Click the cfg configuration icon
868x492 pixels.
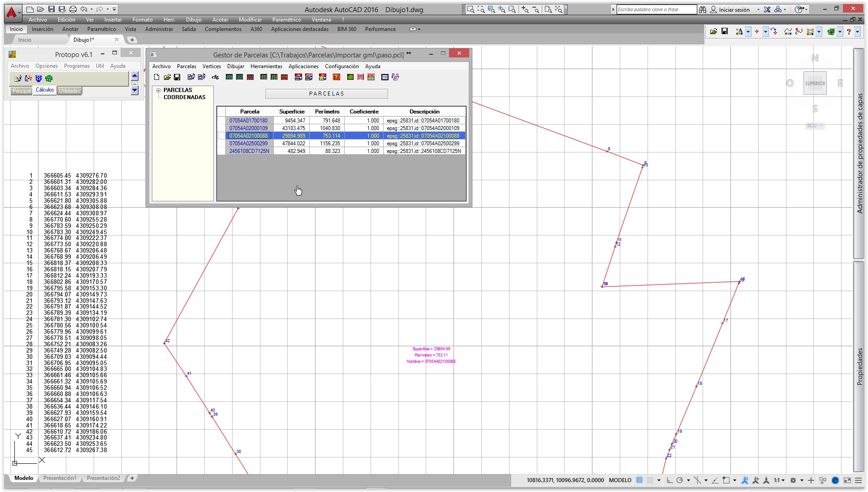coord(216,77)
